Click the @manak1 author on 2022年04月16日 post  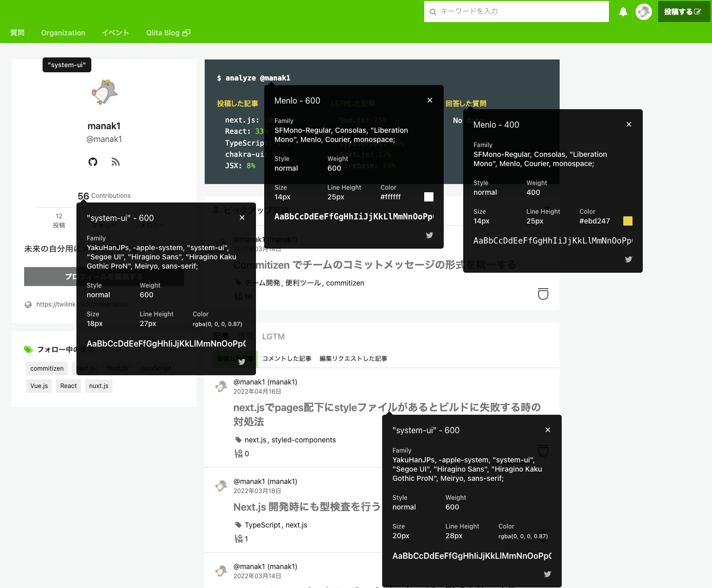265,382
